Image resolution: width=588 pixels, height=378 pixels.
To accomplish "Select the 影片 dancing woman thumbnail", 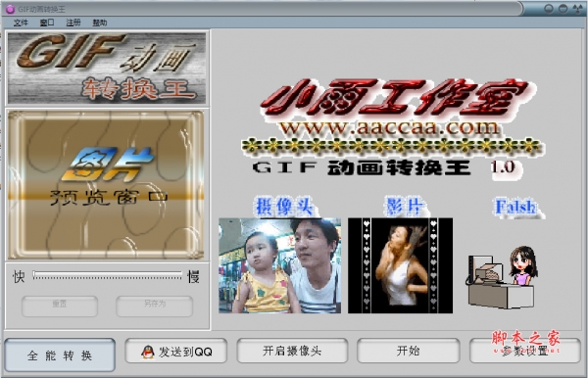I will coord(400,265).
